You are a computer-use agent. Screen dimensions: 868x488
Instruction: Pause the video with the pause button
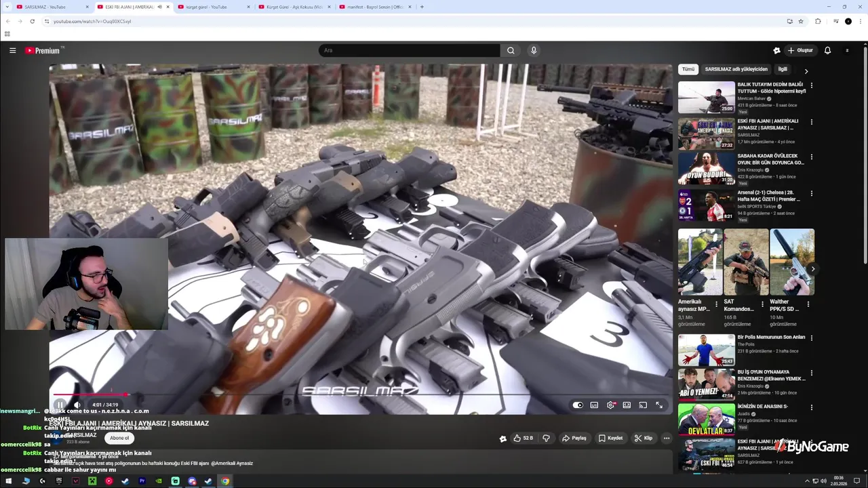(60, 405)
